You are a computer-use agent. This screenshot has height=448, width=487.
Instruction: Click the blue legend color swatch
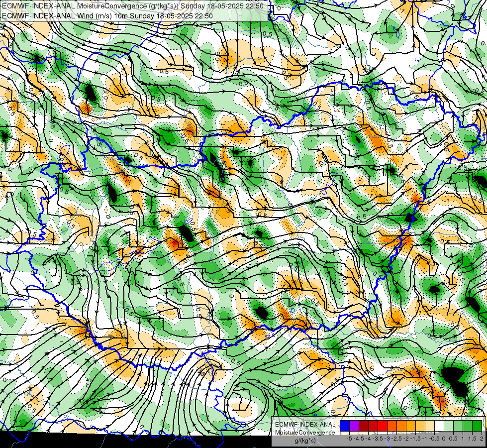[x=345, y=426]
